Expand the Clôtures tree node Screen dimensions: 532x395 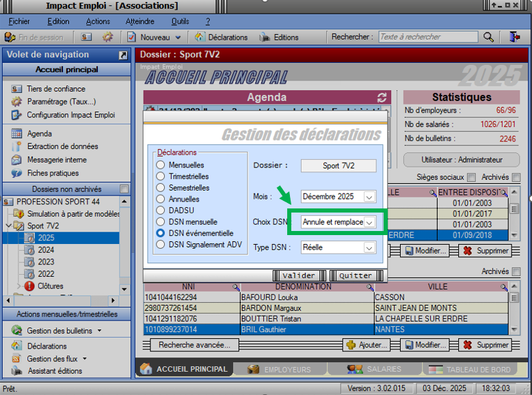18,286
